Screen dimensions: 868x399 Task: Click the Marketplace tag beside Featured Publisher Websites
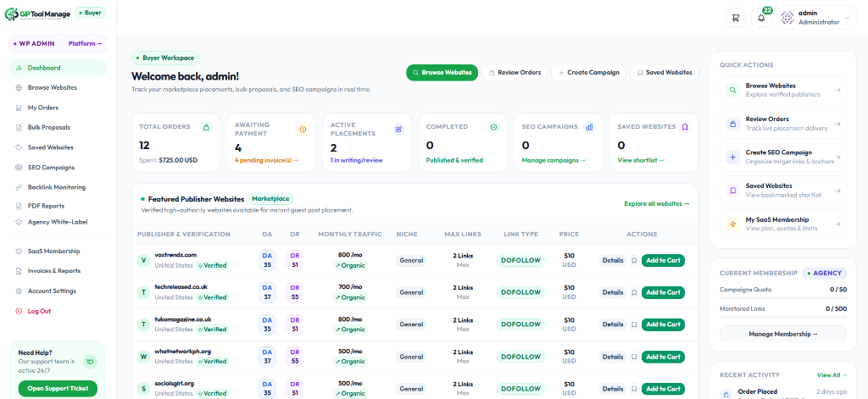[270, 199]
